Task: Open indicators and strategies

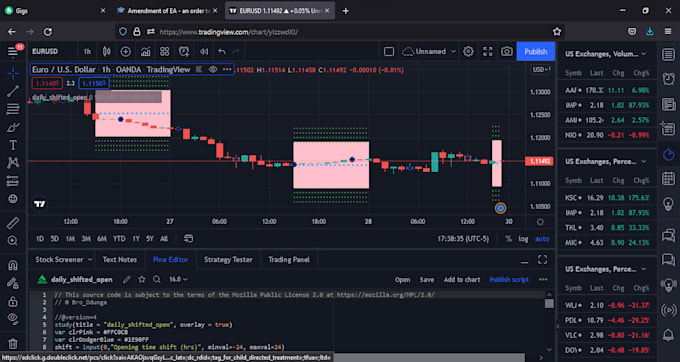Action: coord(145,52)
